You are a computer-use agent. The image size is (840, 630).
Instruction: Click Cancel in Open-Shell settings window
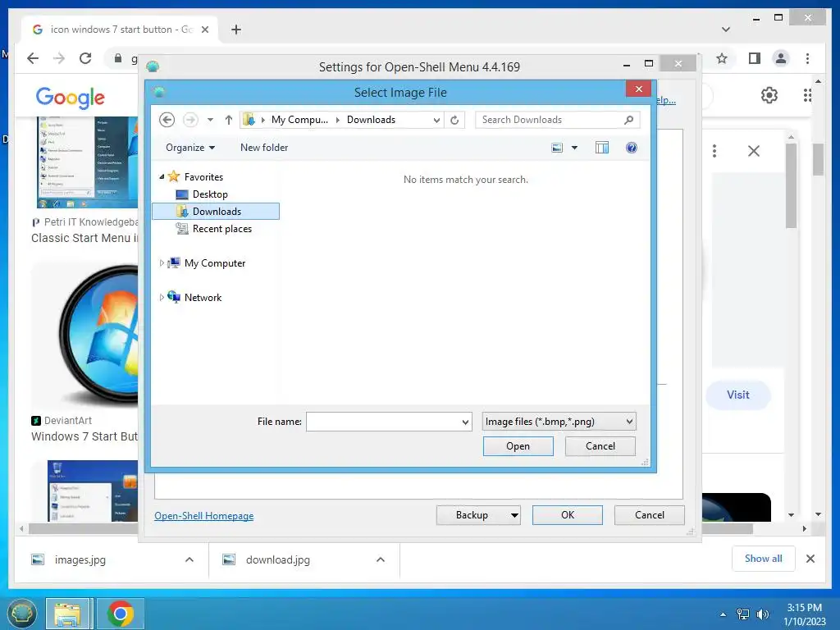coord(650,515)
